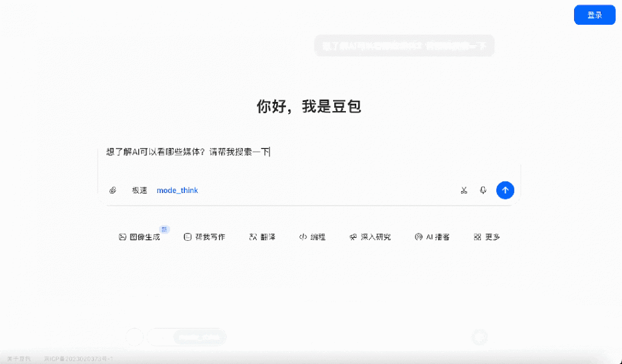Expand the 更多 more tools menu
The height and width of the screenshot is (364, 622).
point(486,237)
